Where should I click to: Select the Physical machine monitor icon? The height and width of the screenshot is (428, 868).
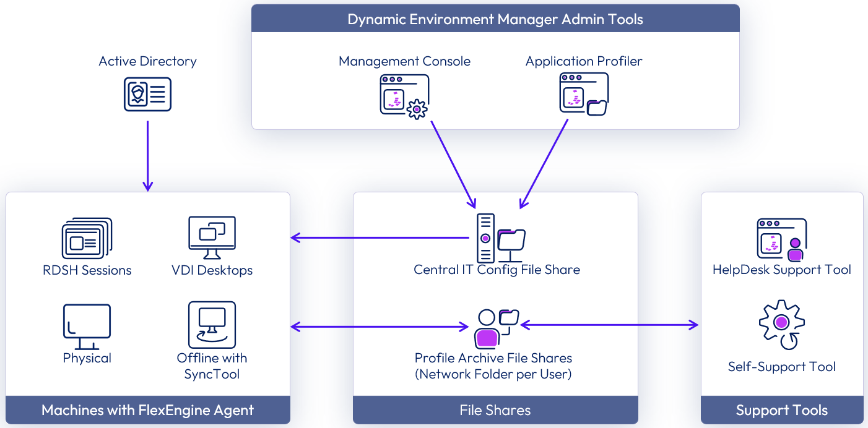tap(87, 327)
